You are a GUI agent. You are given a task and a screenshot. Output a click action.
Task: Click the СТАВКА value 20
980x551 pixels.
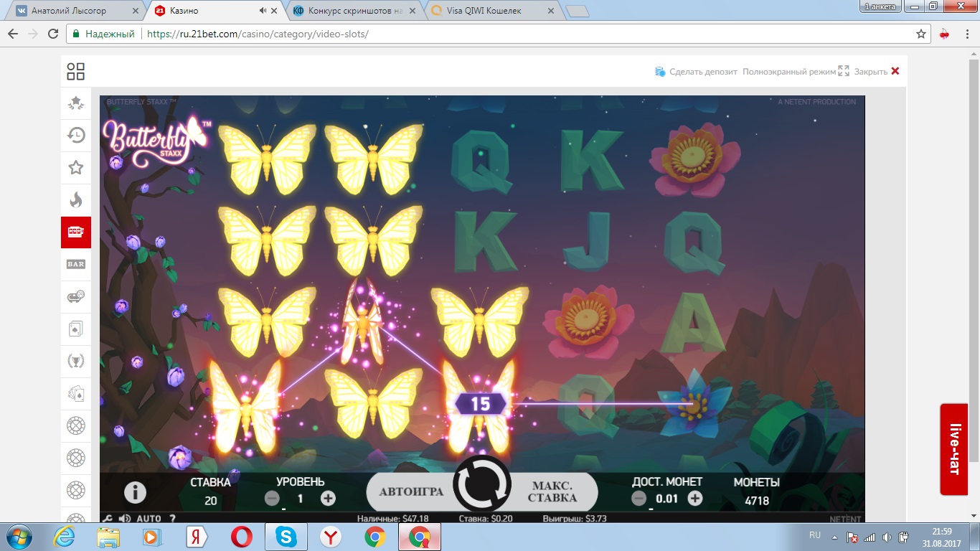click(211, 501)
